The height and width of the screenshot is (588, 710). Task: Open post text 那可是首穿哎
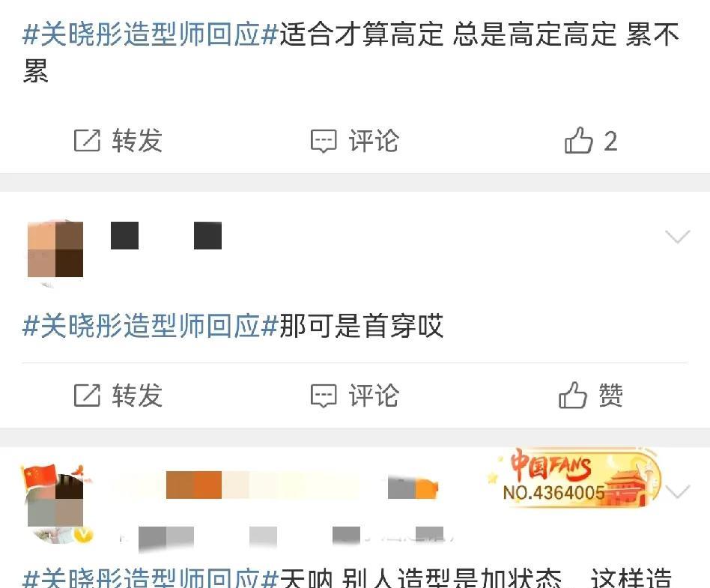tap(361, 326)
